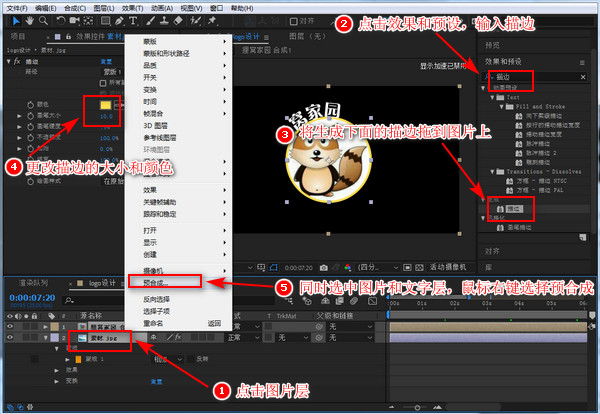Screen dimensions: 600x414
Task: Click the timeline composition mini-flowchart icon
Action: [290, 301]
